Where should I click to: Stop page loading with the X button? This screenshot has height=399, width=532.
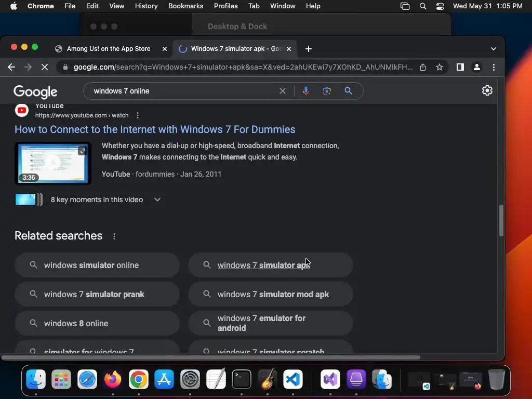(x=45, y=67)
